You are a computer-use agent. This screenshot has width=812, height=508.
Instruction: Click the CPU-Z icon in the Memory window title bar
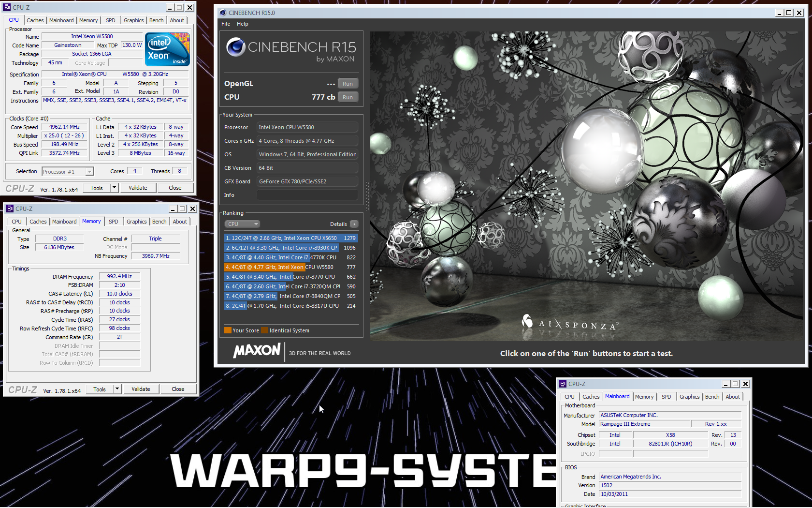[x=10, y=209]
